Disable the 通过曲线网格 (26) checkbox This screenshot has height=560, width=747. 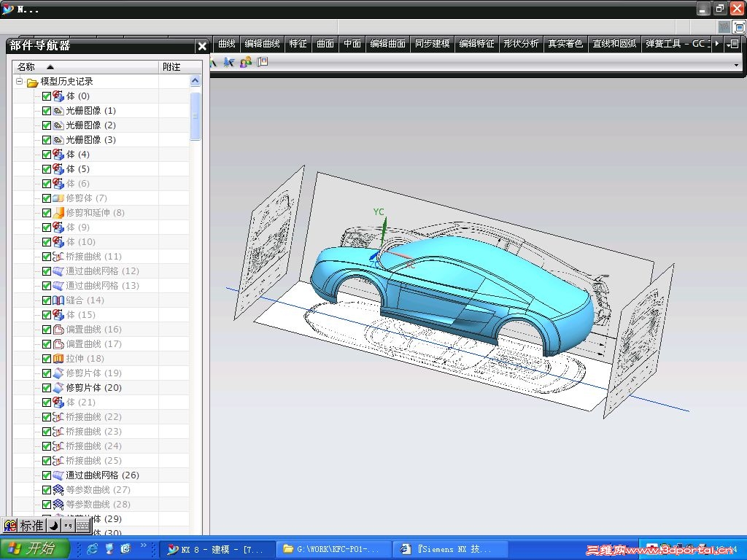point(47,475)
